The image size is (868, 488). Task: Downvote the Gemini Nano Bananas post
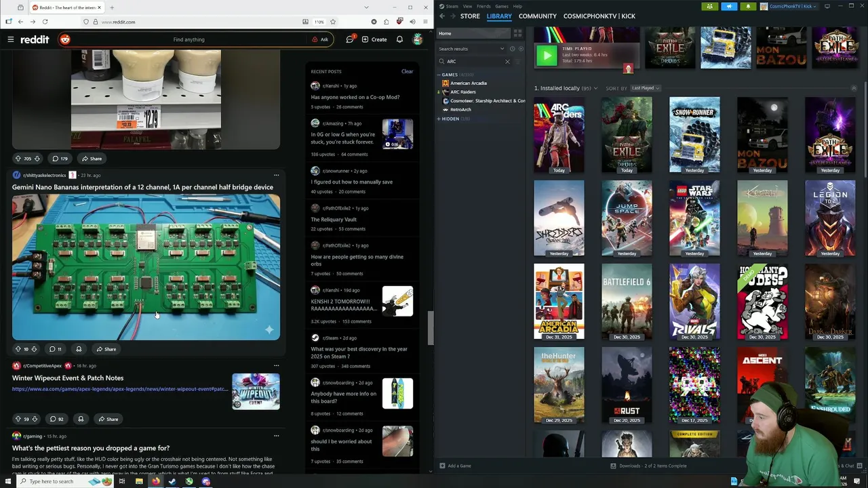click(35, 349)
